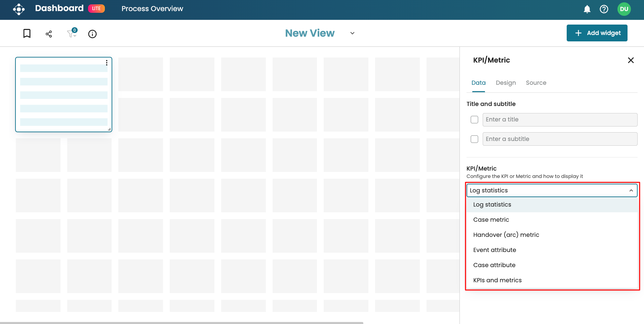This screenshot has height=324, width=644.
Task: Choose Handover (arc) metric option
Action: [x=506, y=235]
